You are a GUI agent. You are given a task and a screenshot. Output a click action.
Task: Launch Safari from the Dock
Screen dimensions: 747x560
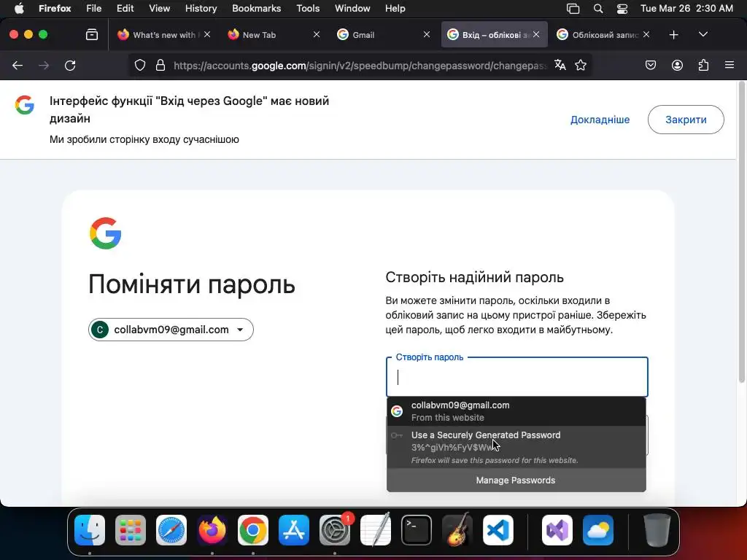[171, 530]
